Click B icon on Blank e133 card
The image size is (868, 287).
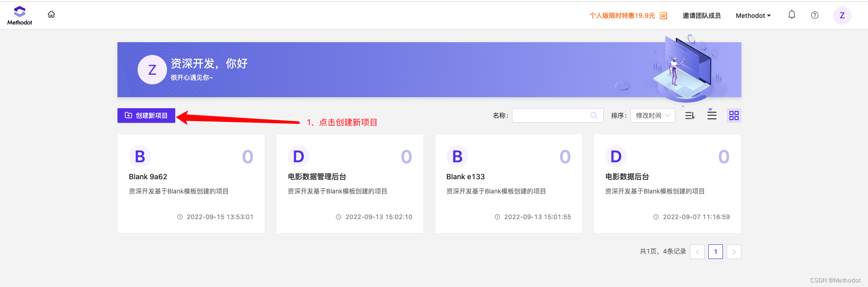click(457, 157)
